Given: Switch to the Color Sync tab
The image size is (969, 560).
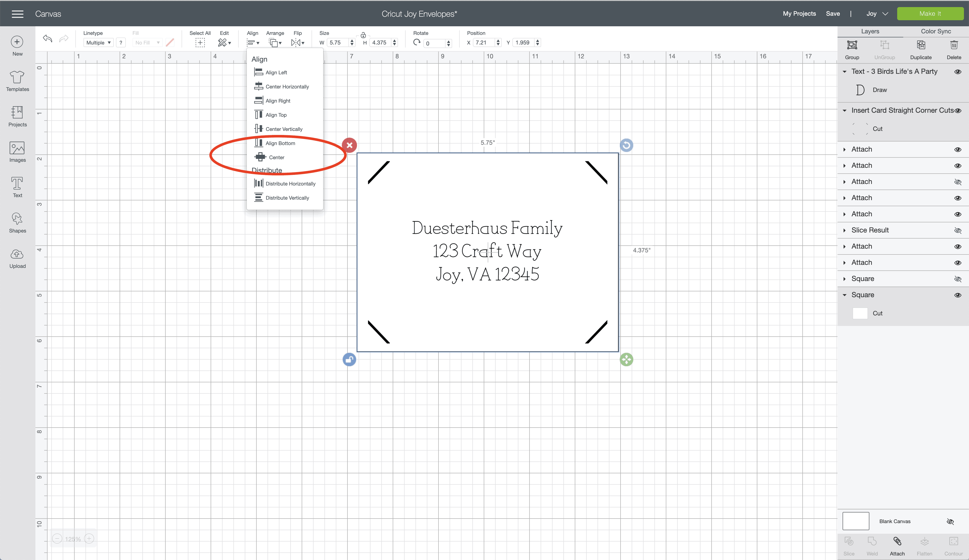Looking at the screenshot, I should [936, 32].
